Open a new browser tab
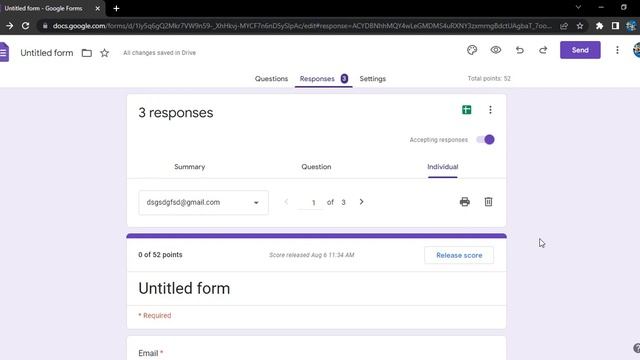Screen dimensions: 640x360 [x=116, y=8]
